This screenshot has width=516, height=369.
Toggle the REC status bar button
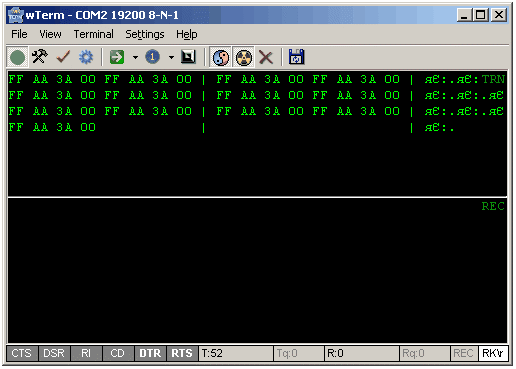coord(464,353)
